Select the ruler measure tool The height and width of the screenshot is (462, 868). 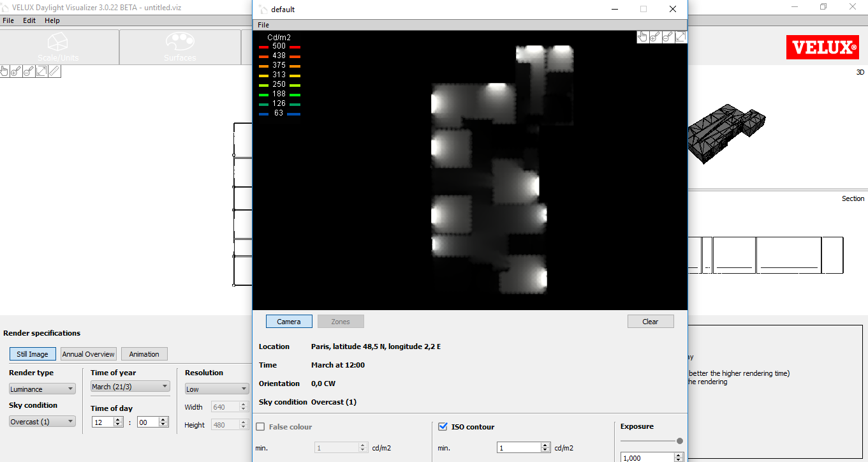(54, 71)
